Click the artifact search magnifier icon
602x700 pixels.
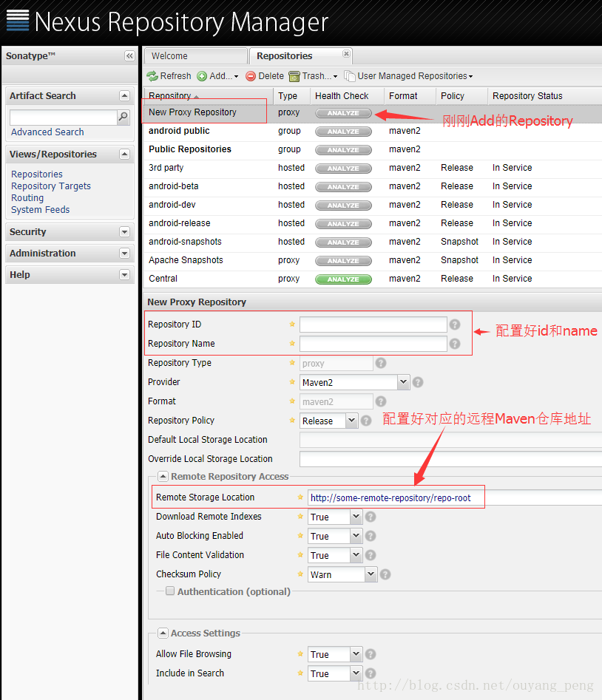tap(123, 117)
